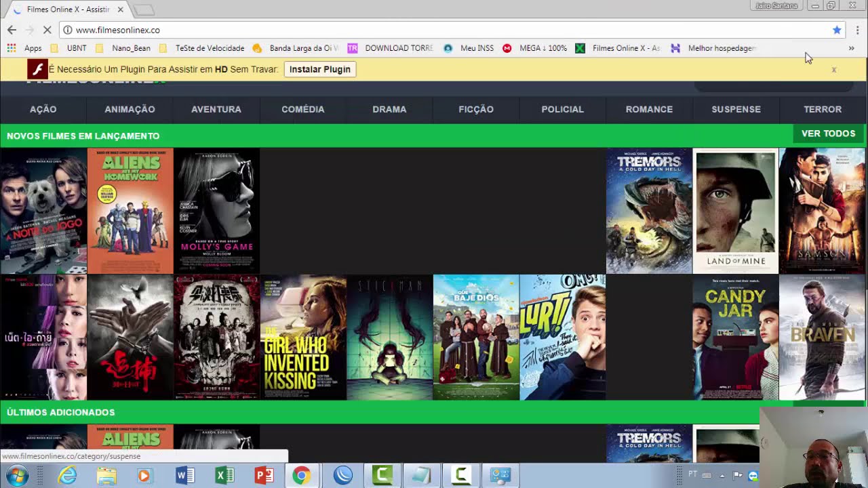Screen dimensions: 868x488
Task: Show hidden system tray icons arrow
Action: pos(722,476)
